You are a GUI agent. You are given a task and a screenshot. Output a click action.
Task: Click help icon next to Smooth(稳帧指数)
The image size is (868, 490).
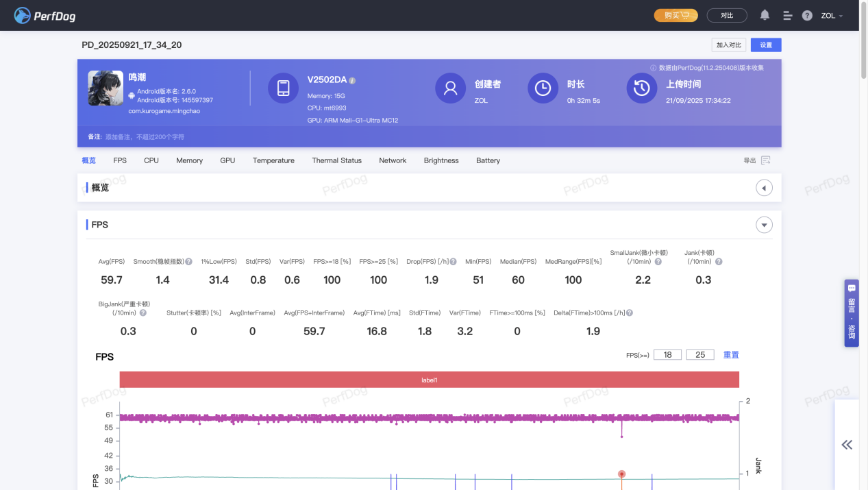(188, 262)
